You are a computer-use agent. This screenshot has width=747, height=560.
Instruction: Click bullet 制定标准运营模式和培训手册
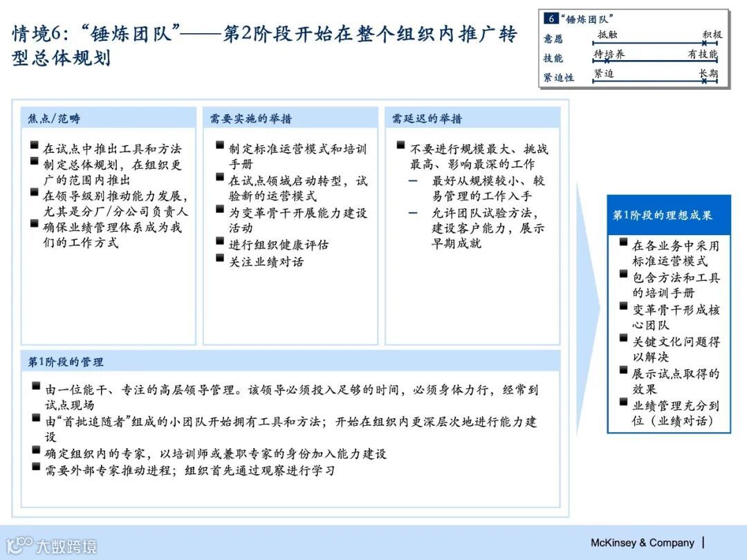(297, 156)
